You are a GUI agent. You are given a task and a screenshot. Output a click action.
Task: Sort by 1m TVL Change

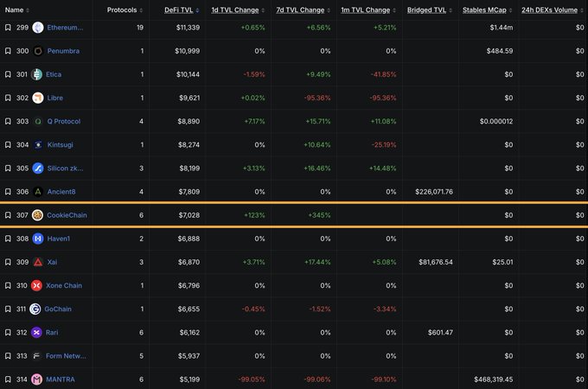tap(368, 10)
